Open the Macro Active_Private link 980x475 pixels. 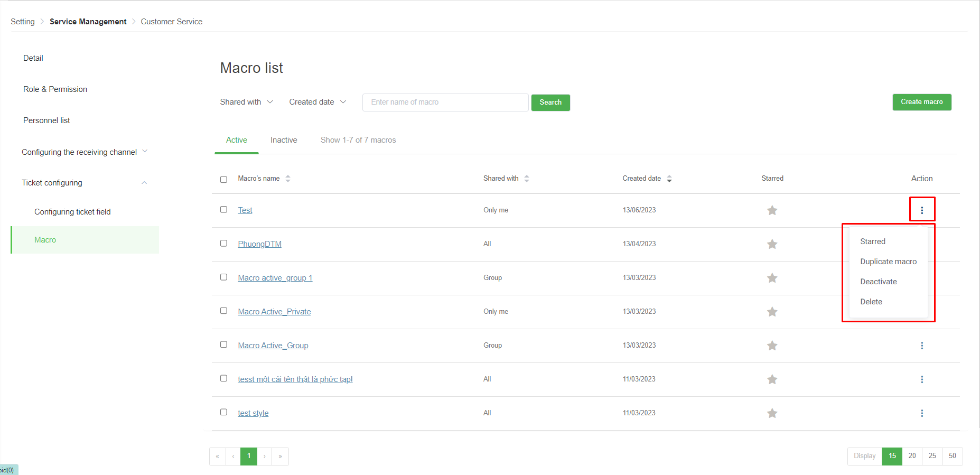[274, 312]
